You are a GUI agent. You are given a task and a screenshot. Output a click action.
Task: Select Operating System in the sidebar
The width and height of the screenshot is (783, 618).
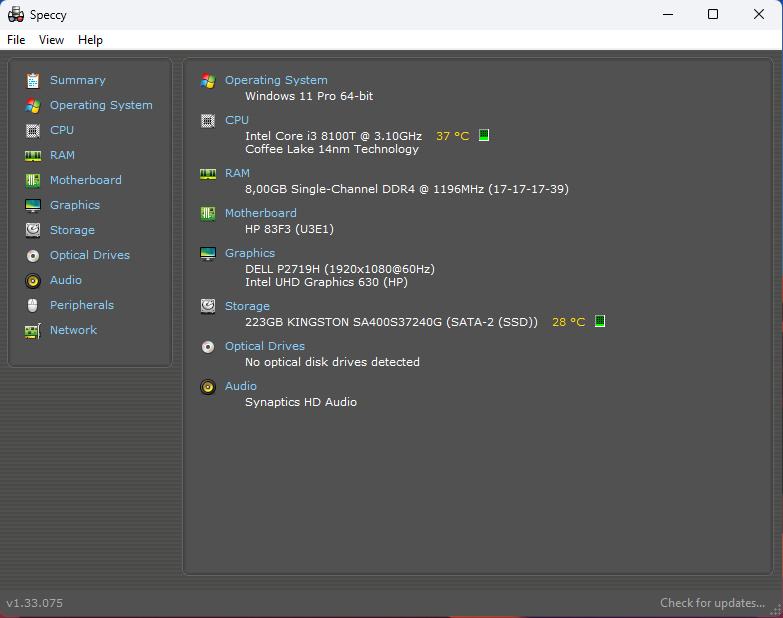point(101,105)
